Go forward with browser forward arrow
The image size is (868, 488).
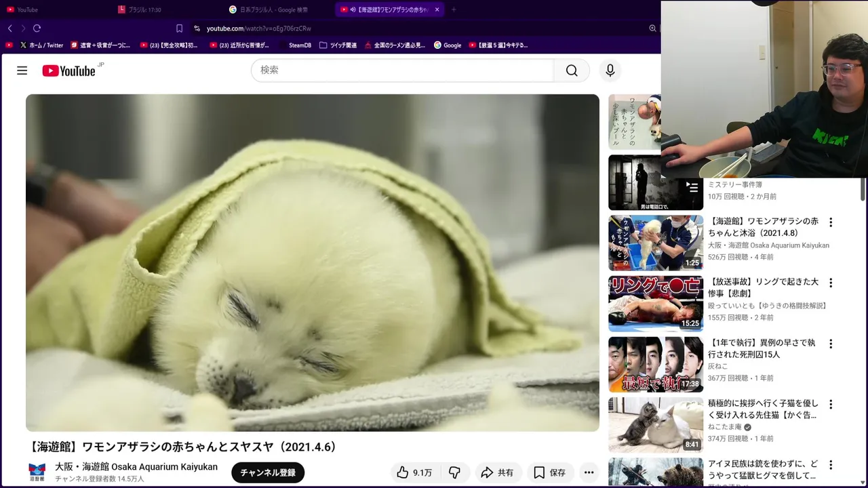(23, 28)
